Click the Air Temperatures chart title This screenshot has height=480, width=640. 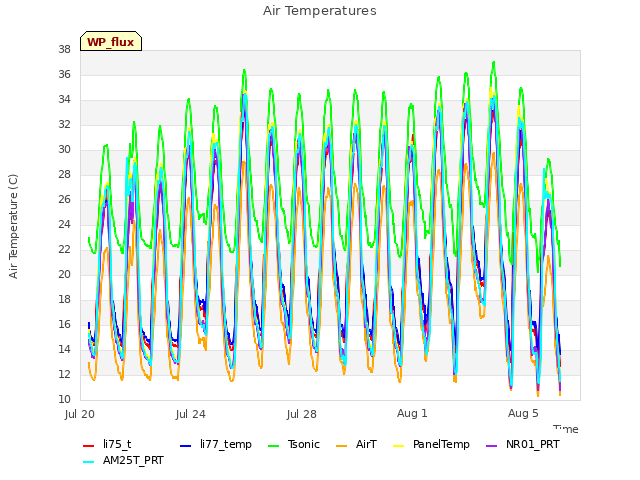click(320, 11)
